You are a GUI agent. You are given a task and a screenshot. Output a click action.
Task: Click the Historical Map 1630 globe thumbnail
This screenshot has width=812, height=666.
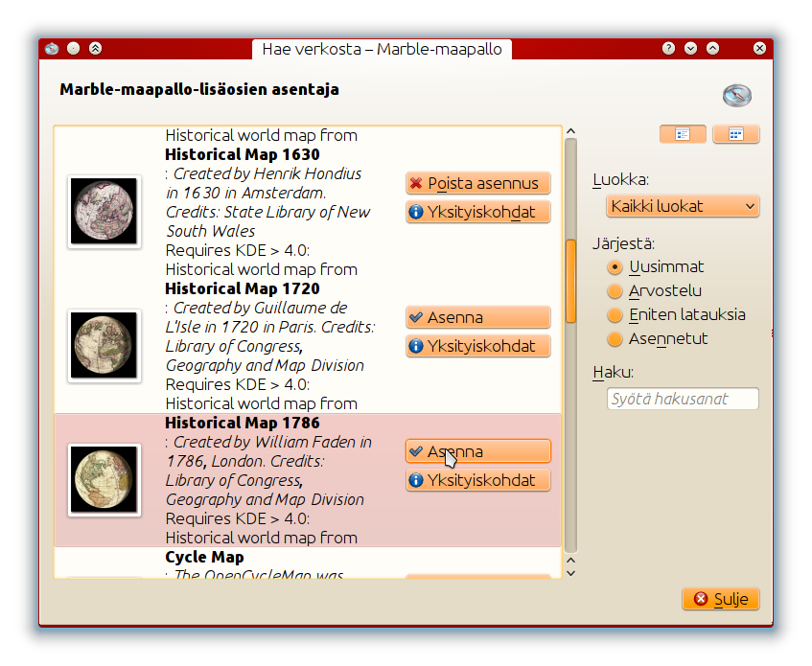tap(104, 211)
